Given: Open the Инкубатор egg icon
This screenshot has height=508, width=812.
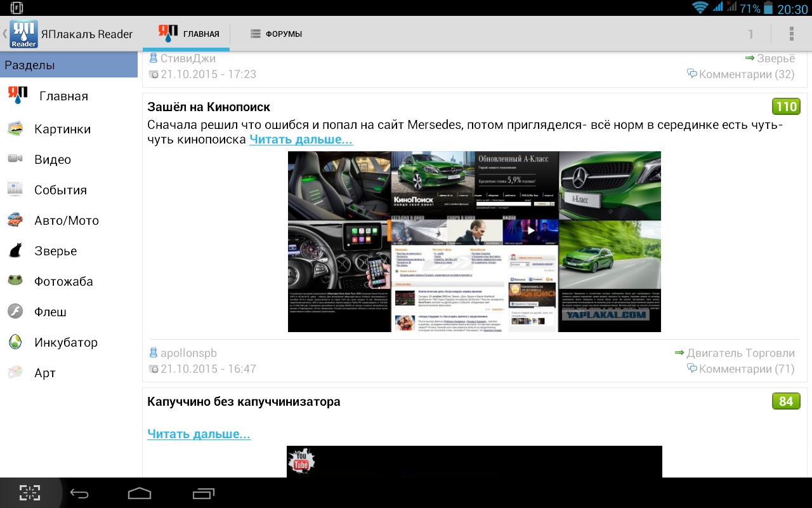Looking at the screenshot, I should tap(15, 342).
